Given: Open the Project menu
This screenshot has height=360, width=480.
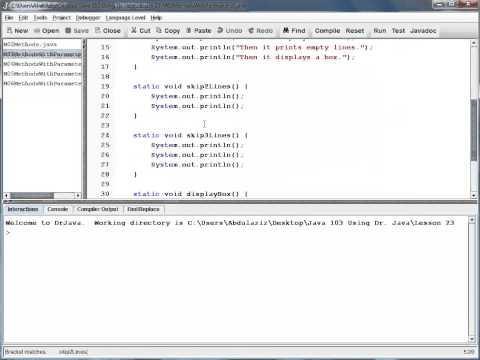Looking at the screenshot, I should point(62,18).
